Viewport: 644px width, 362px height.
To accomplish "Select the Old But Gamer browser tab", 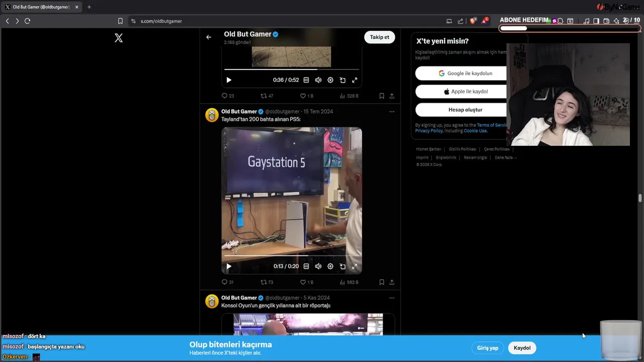I will [42, 7].
